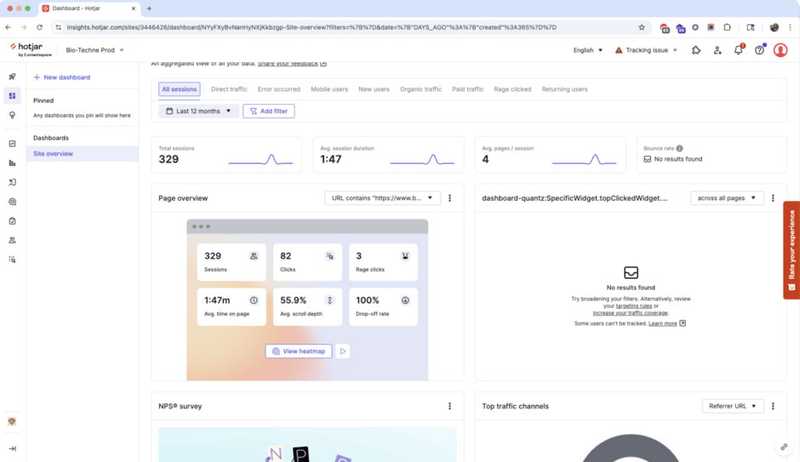Viewport: 800px width, 462px height.
Task: Open the Last 12 months date dropdown
Action: [198, 111]
